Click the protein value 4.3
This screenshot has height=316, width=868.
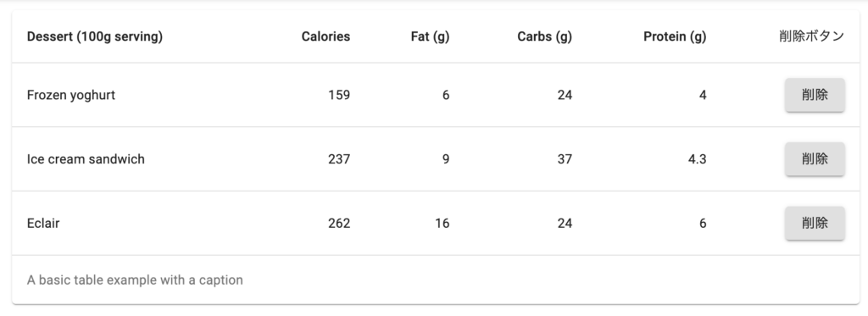[697, 159]
